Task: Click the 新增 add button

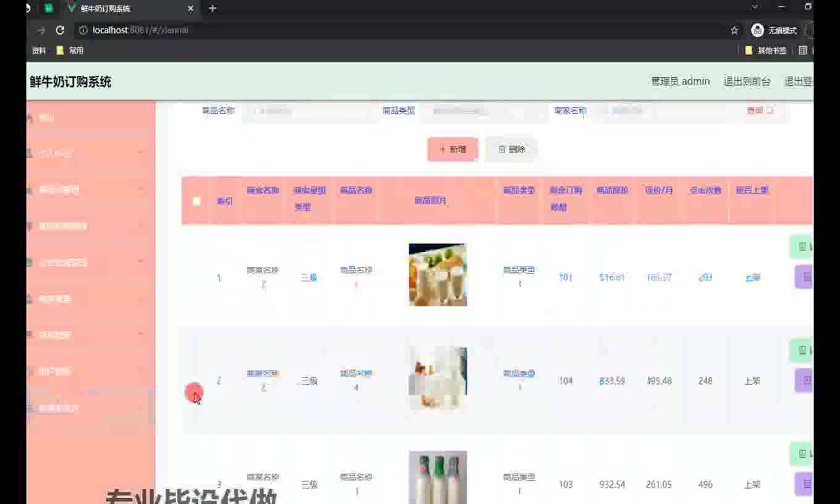Action: [452, 149]
